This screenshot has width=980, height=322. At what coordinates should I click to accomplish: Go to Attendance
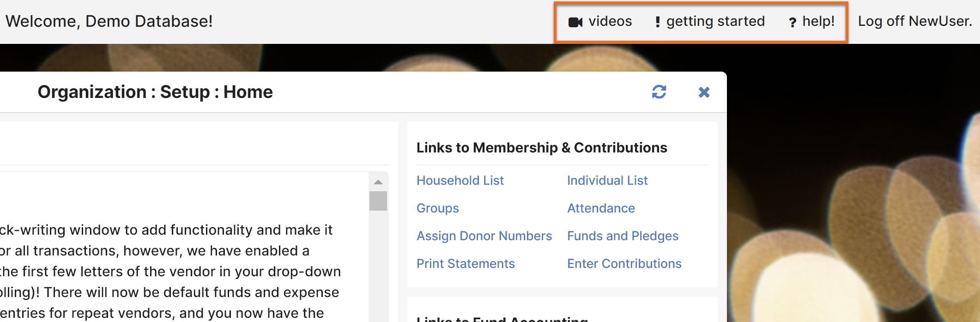click(601, 208)
